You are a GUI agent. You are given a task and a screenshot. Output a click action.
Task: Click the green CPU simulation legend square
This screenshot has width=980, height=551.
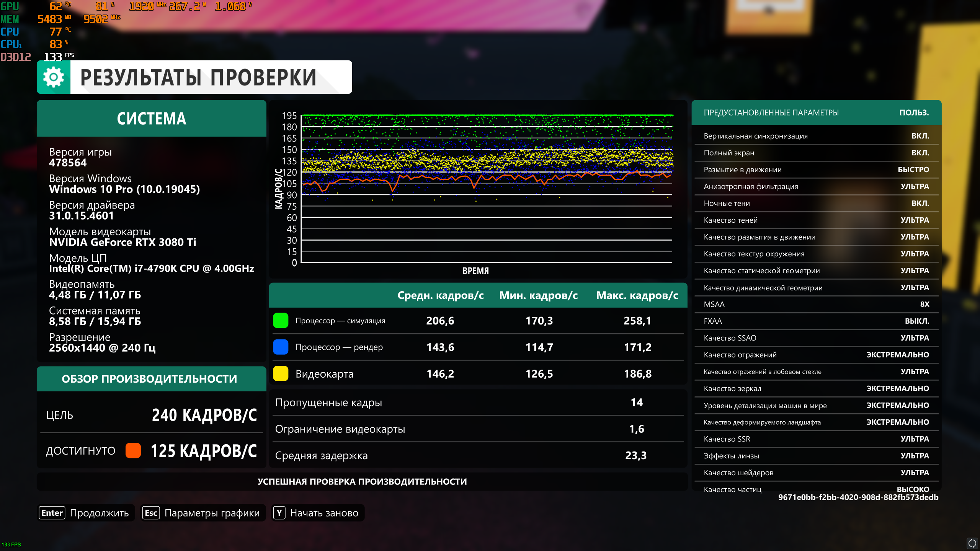coord(281,321)
